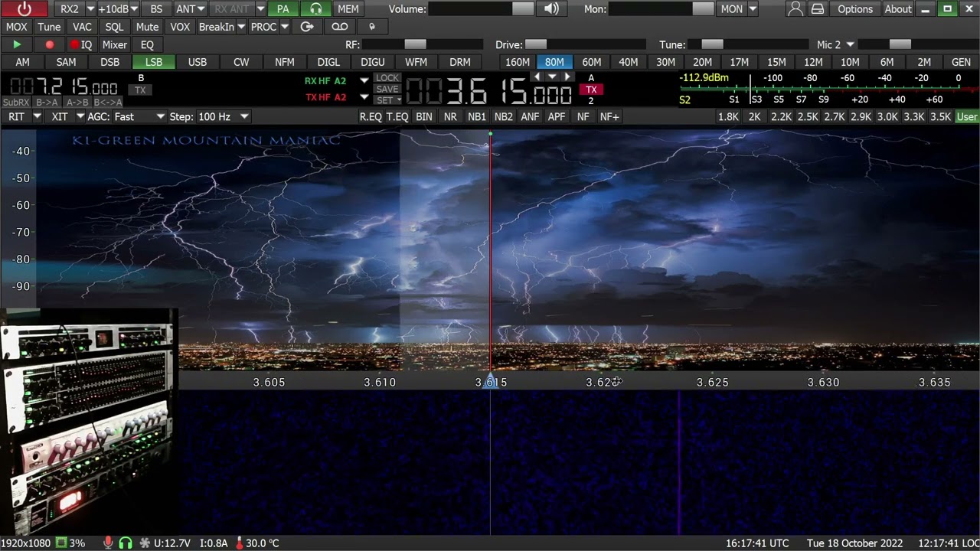Click the green headphones icon in status bar
Viewport: 980px width, 551px height.
pos(125,543)
